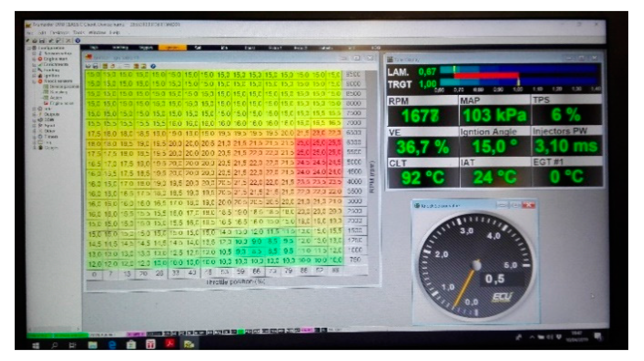The width and height of the screenshot is (644, 361).
Task: Click the Windows Start button
Action: (36, 345)
